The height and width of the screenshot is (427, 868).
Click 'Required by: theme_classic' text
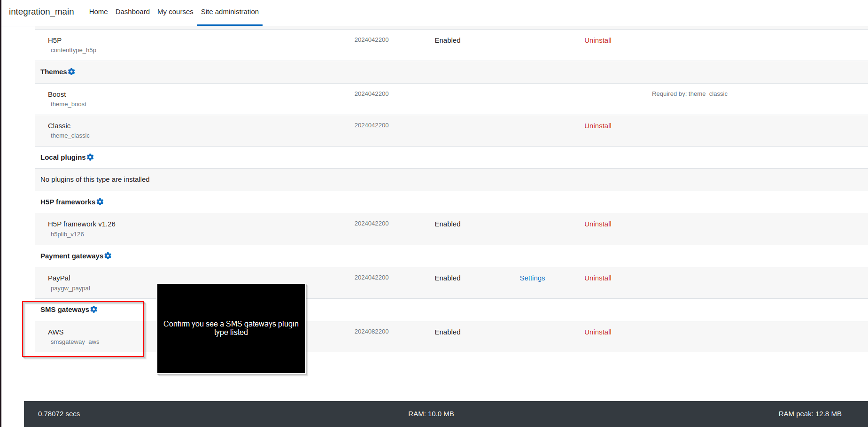[x=690, y=94]
